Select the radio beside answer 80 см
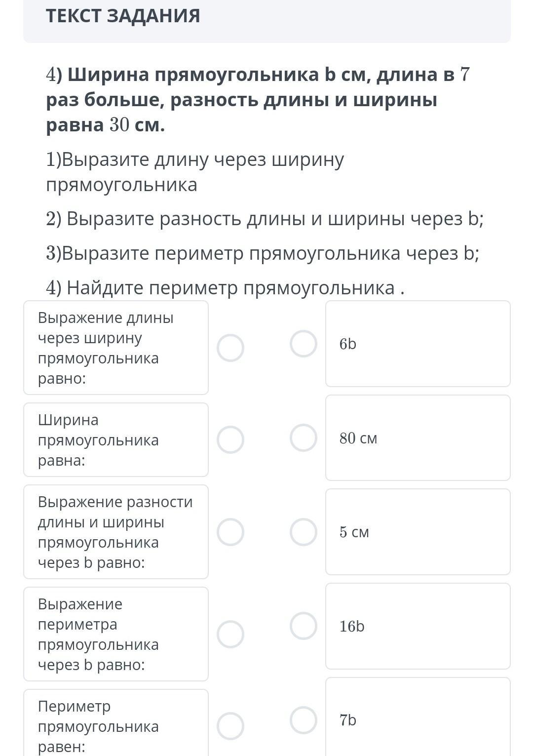This screenshot has height=756, width=533. coord(303,438)
